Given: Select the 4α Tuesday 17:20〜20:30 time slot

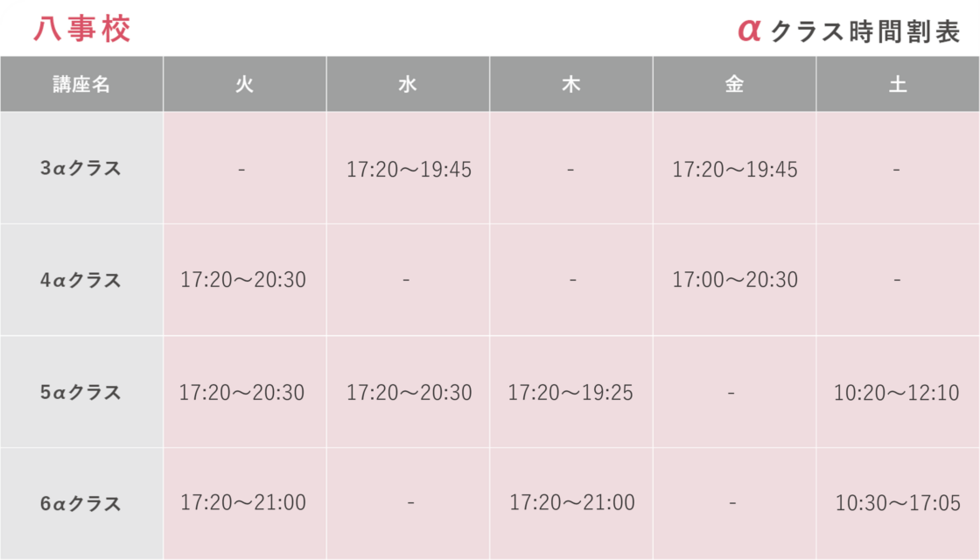Looking at the screenshot, I should (243, 281).
